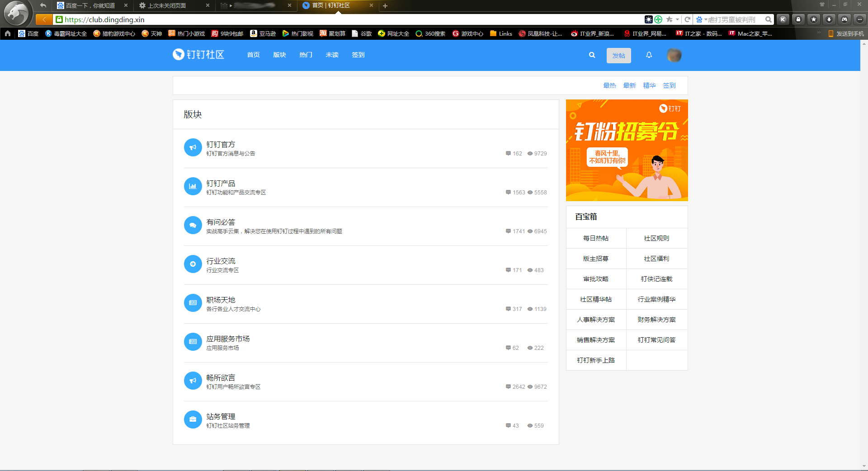Open the 钉钉产品 forum section
The width and height of the screenshot is (868, 471).
pos(221,184)
